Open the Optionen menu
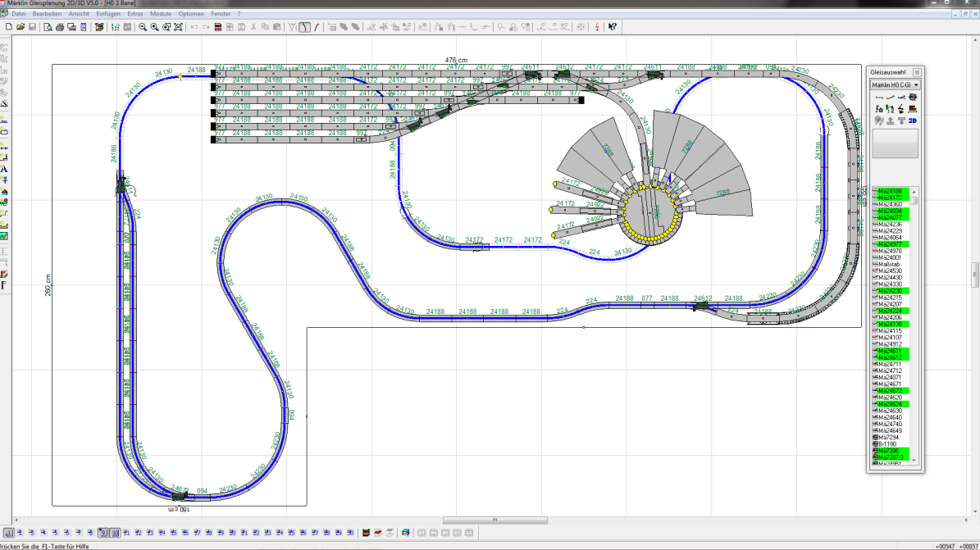The image size is (980, 550). 190,14
